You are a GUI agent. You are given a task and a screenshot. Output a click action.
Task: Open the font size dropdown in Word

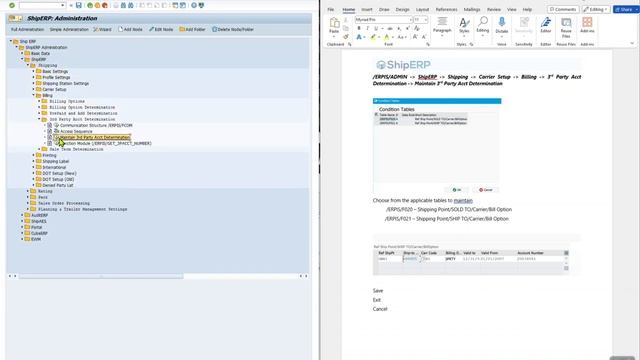coord(426,20)
